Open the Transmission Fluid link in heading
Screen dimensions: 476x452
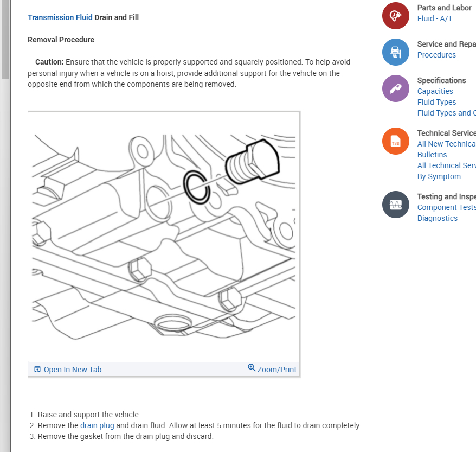(60, 17)
